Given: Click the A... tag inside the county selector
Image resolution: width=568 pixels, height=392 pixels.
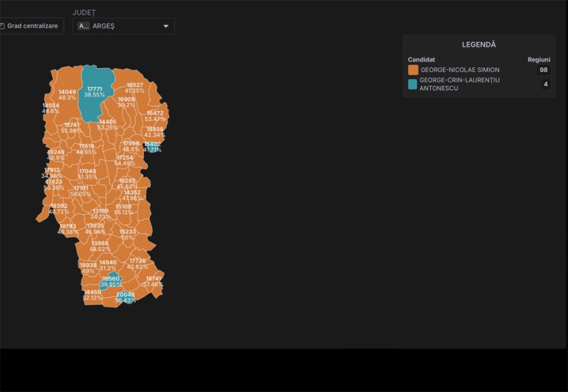Looking at the screenshot, I should (x=83, y=26).
